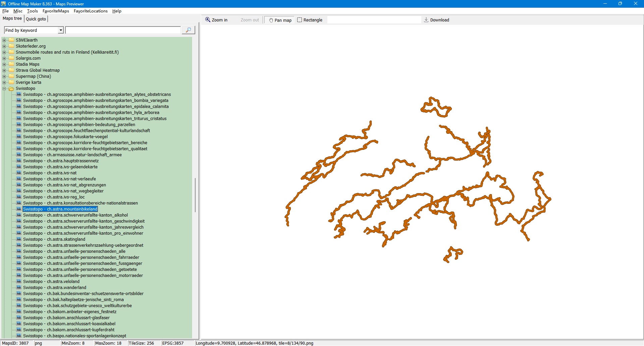The width and height of the screenshot is (644, 346).
Task: Click the maps tree vertical scrollbar thumb
Action: pos(195,195)
